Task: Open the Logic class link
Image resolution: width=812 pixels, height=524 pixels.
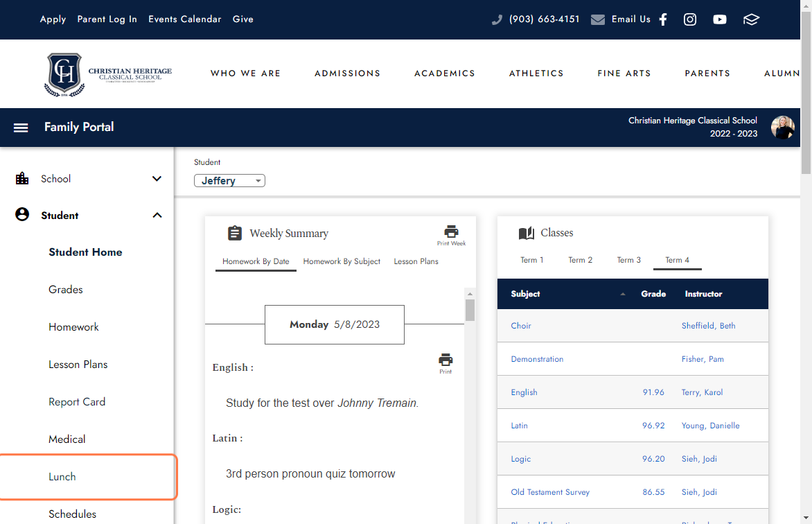Action: click(x=521, y=459)
